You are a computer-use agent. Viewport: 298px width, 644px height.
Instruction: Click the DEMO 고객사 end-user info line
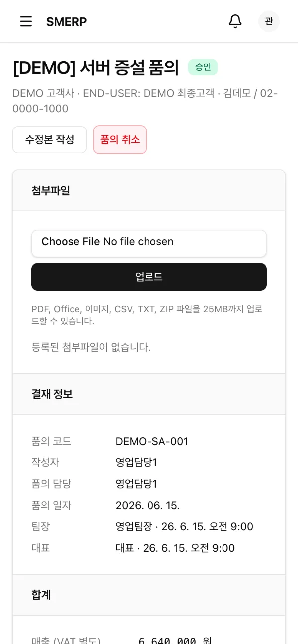tap(145, 101)
